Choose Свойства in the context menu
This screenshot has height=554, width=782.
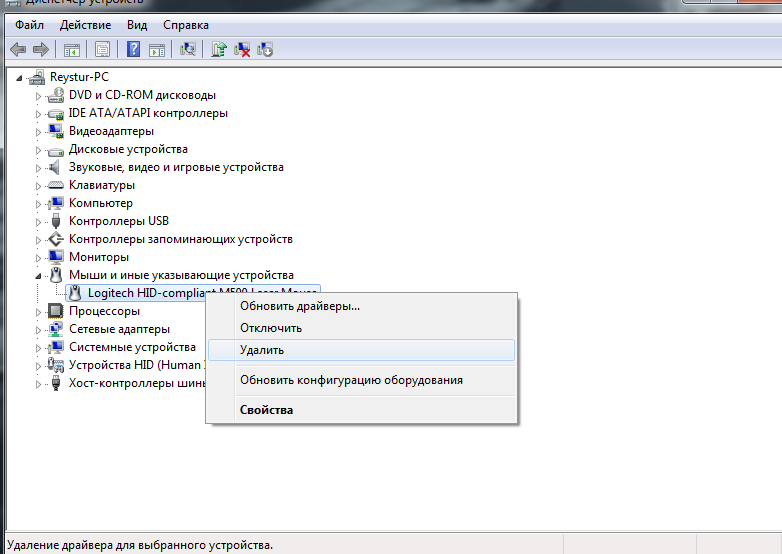click(x=361, y=410)
